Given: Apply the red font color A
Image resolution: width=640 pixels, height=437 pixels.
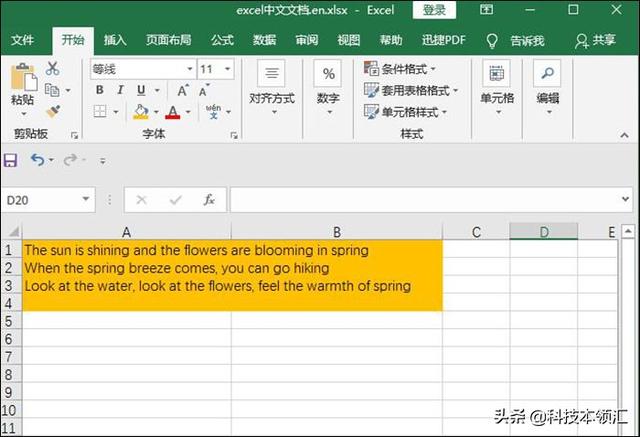Looking at the screenshot, I should pyautogui.click(x=173, y=112).
